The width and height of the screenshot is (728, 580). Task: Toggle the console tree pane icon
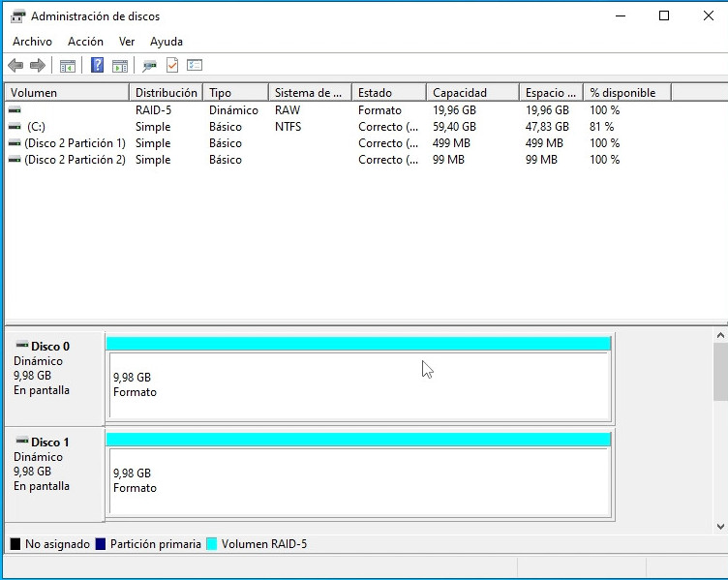67,66
